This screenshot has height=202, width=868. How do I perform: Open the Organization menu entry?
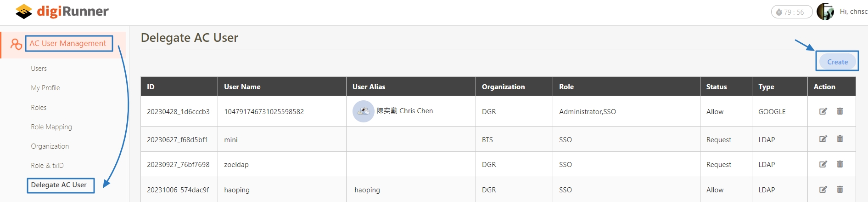coord(50,146)
